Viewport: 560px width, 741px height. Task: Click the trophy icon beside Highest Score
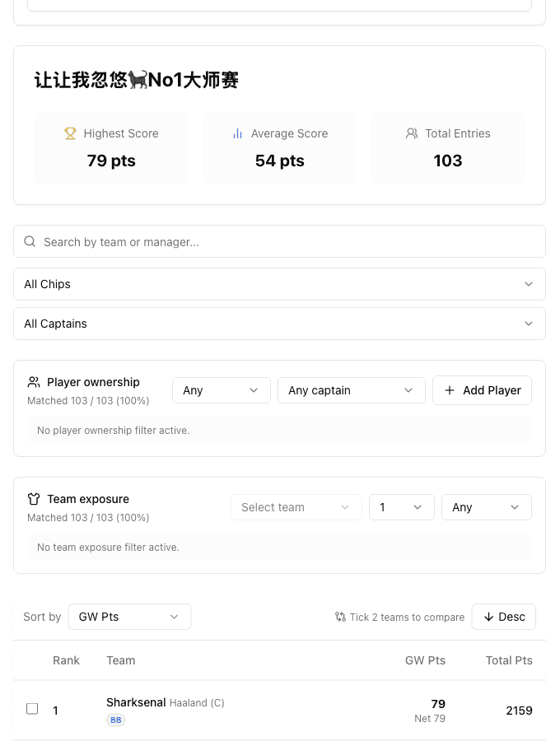[70, 133]
